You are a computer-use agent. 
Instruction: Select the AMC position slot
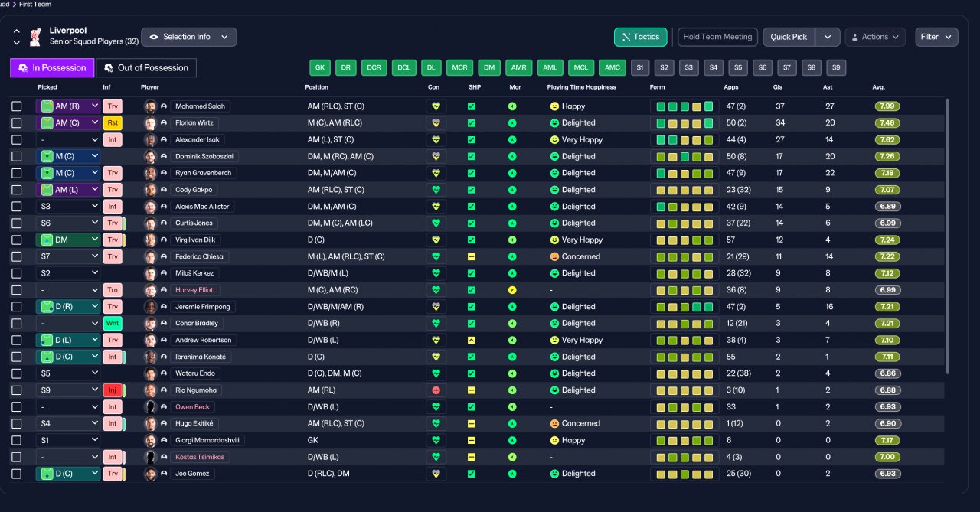tap(612, 68)
